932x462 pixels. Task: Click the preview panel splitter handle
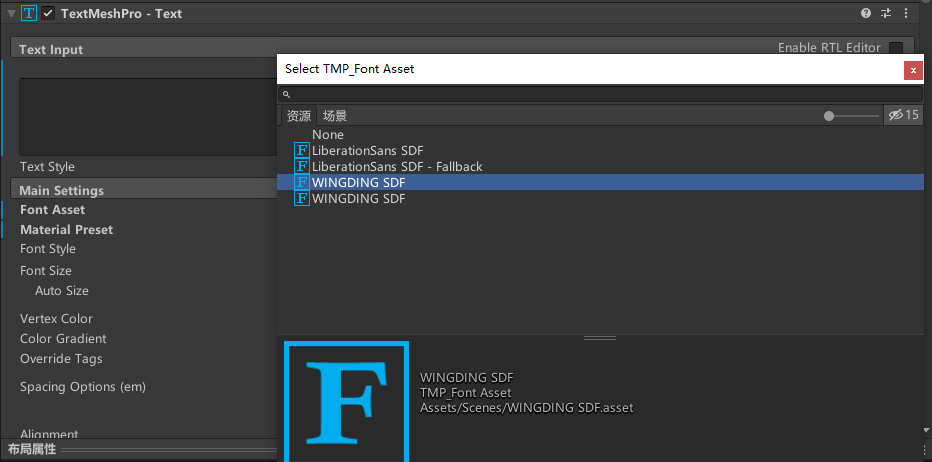[x=600, y=338]
